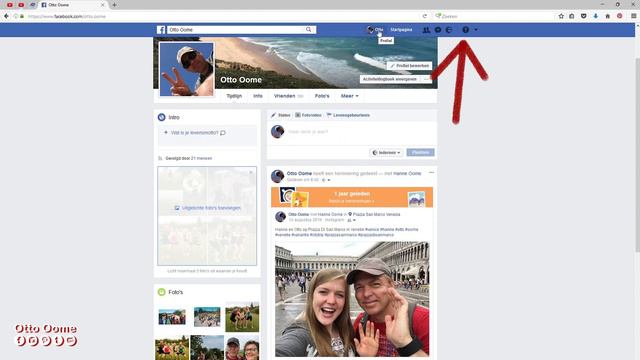Open the account dropdown arrow beside help icon

[x=476, y=30]
